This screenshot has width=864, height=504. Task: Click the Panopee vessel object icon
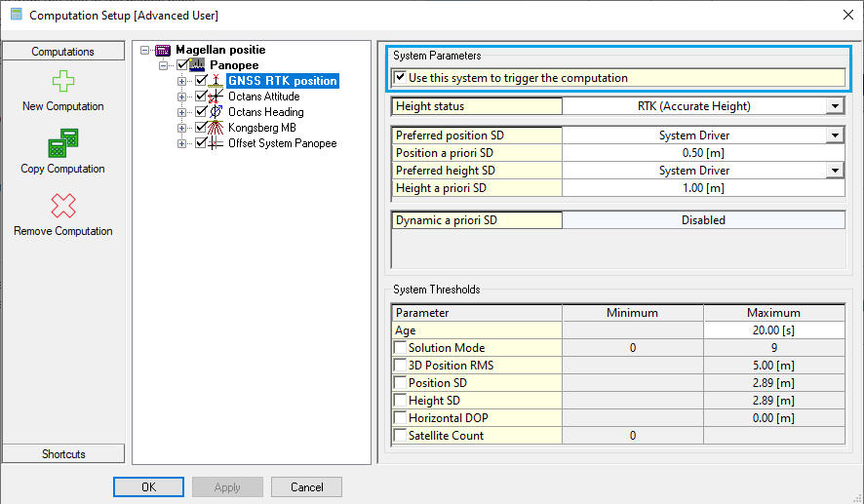[x=199, y=65]
